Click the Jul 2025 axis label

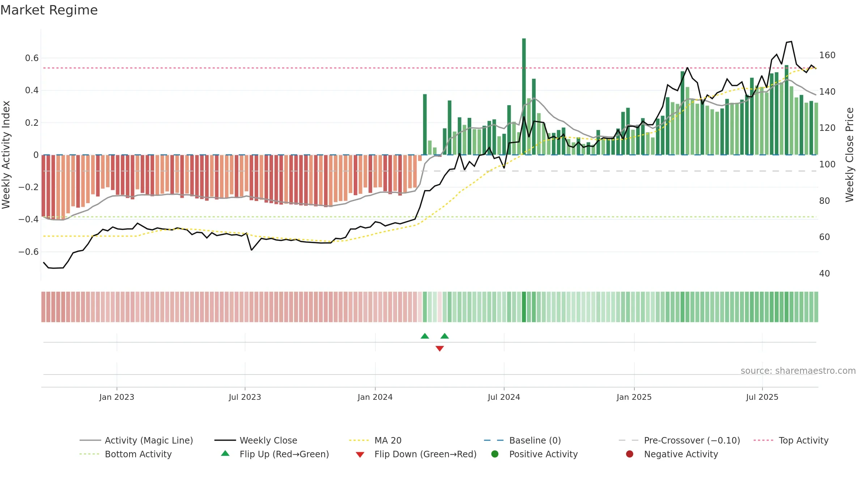tap(762, 397)
